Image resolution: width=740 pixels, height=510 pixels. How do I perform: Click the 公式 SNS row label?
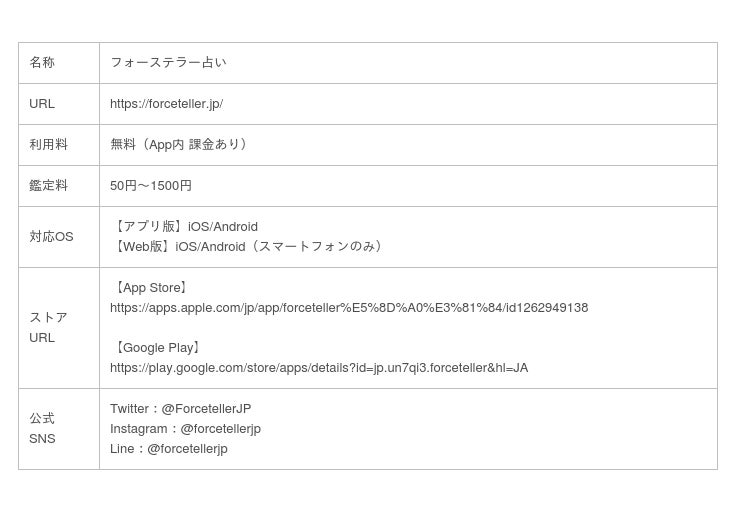click(x=42, y=429)
